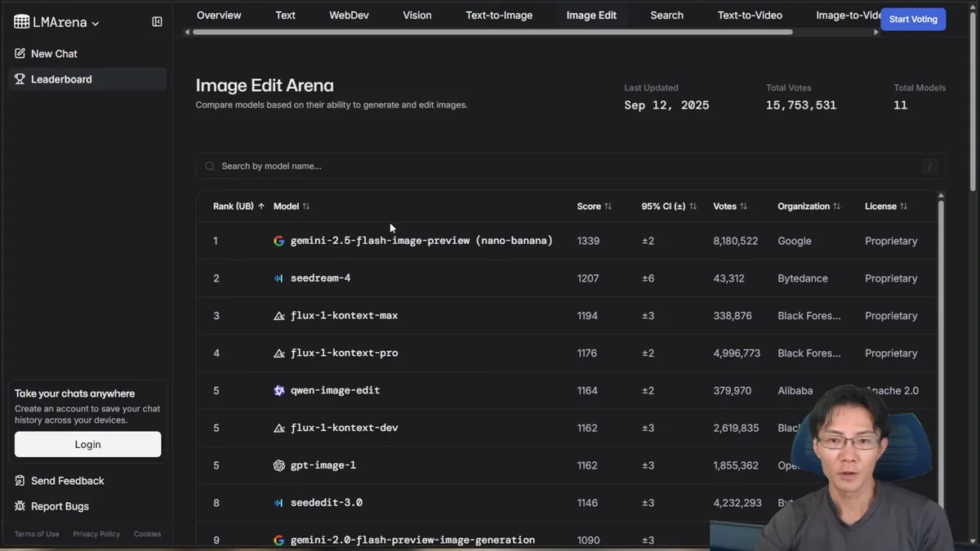Open the Privacy Policy link
The width and height of the screenshot is (980, 551).
pyautogui.click(x=96, y=534)
